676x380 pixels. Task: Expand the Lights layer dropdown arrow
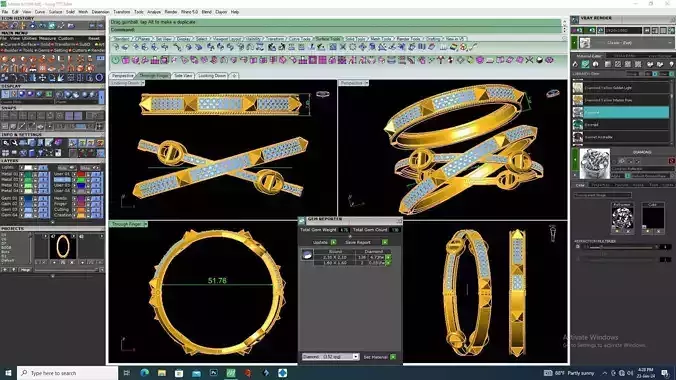tap(22, 167)
